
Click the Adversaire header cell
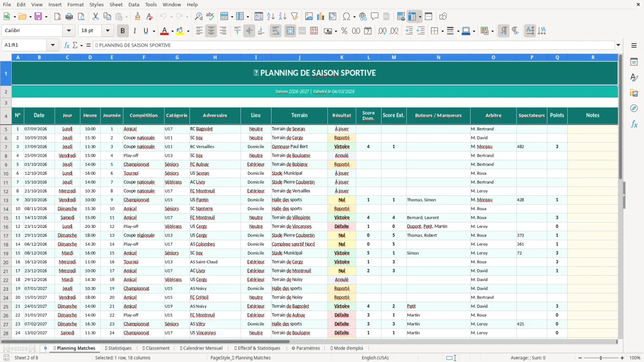(x=215, y=115)
